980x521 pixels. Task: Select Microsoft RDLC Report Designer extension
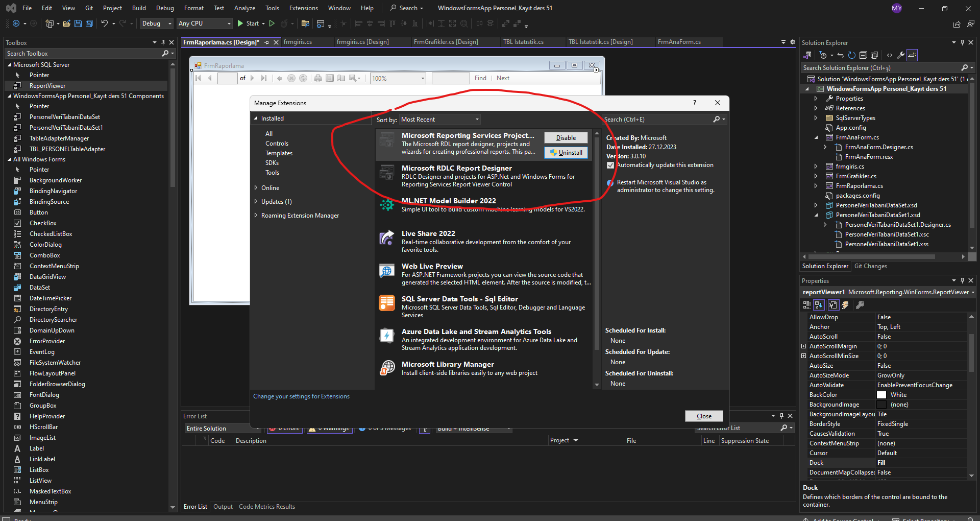484,176
